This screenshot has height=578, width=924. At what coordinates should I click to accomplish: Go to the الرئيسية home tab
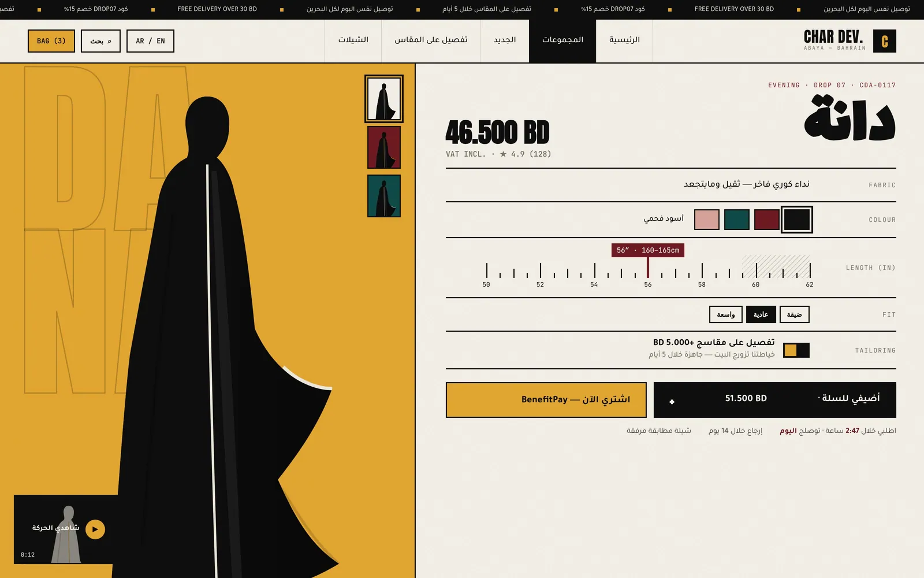coord(624,40)
